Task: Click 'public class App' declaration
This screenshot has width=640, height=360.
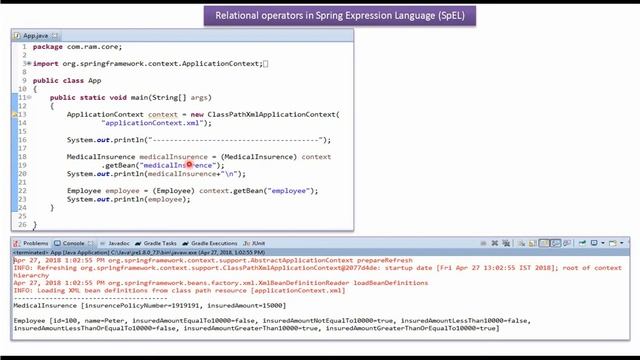Action: [x=67, y=80]
